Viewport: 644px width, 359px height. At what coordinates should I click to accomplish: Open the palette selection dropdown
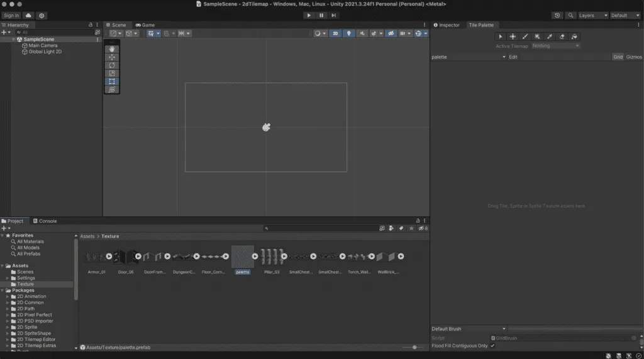coord(469,57)
